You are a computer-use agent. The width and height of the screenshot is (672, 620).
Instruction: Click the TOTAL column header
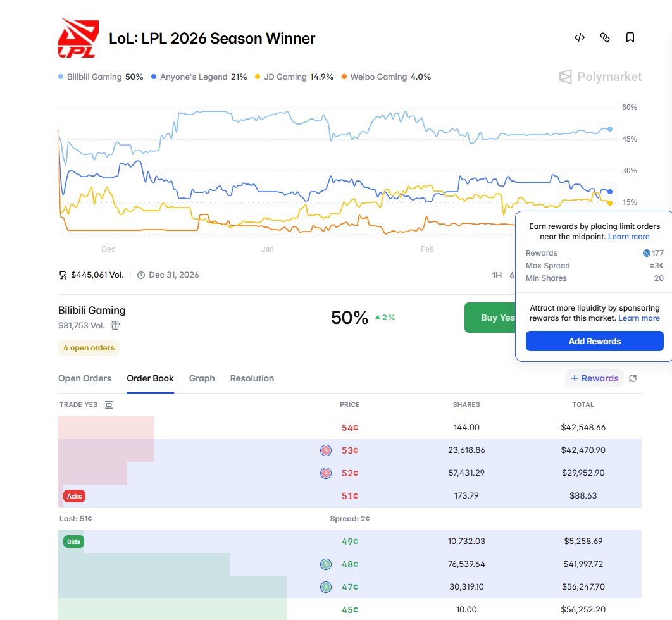583,404
